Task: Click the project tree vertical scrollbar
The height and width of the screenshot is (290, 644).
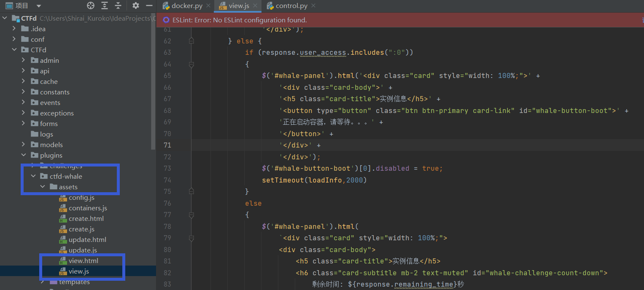Action: (x=153, y=84)
